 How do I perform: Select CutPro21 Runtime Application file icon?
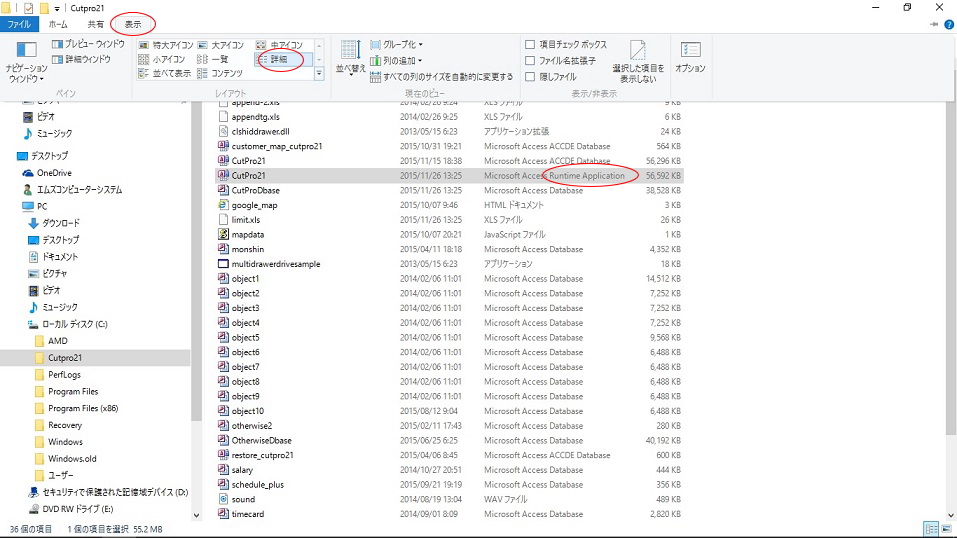point(223,175)
